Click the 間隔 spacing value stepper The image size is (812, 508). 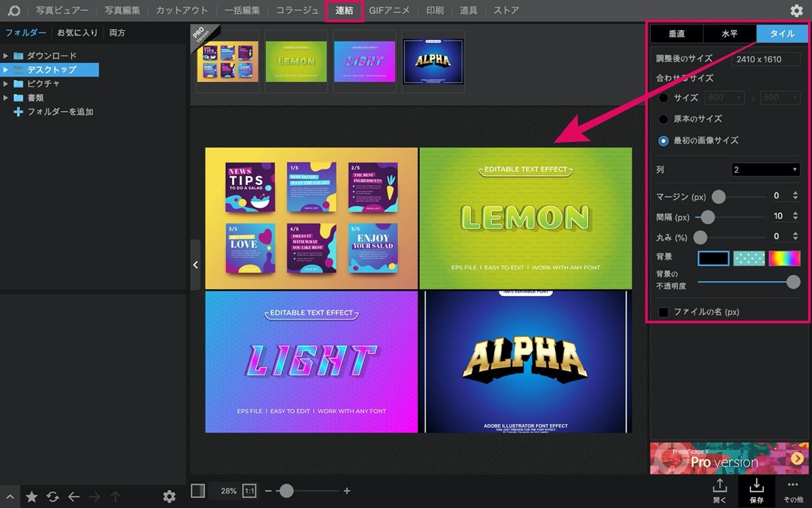(794, 216)
